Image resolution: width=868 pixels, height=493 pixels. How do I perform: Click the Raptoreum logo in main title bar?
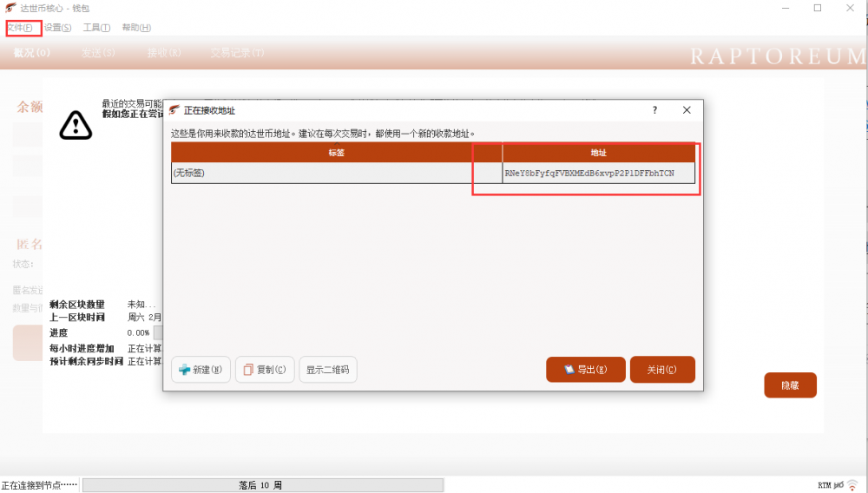click(10, 8)
